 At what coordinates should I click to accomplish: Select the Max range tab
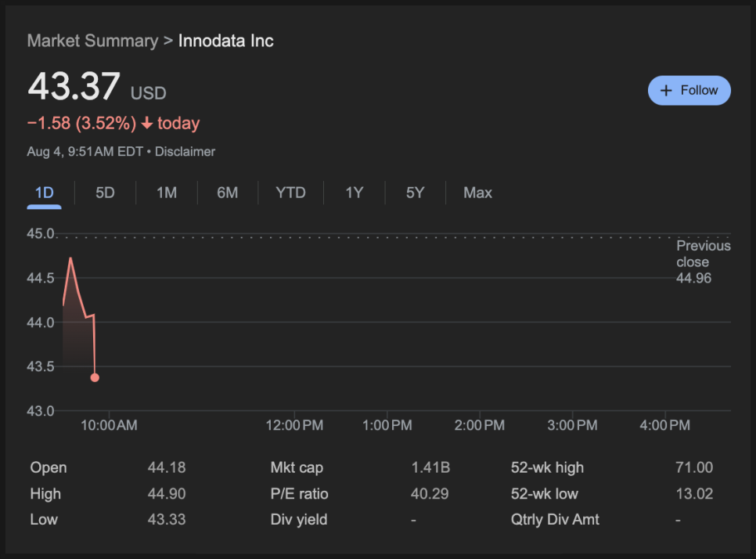pos(478,193)
